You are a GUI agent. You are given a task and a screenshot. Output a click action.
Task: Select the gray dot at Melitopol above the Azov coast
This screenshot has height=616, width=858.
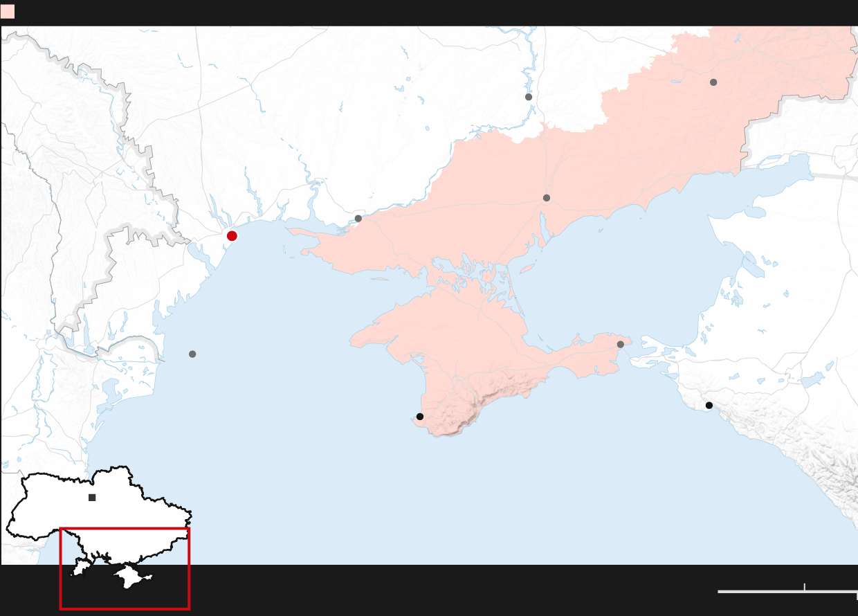547,198
